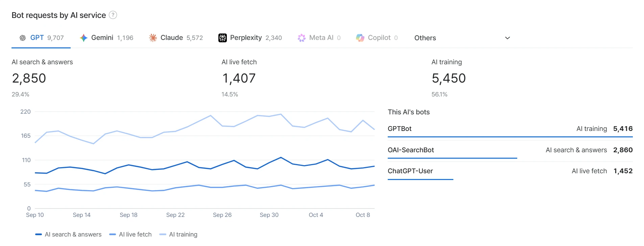Image resolution: width=644 pixels, height=246 pixels.
Task: Click the Sep 10 axis date label
Action: 35,215
